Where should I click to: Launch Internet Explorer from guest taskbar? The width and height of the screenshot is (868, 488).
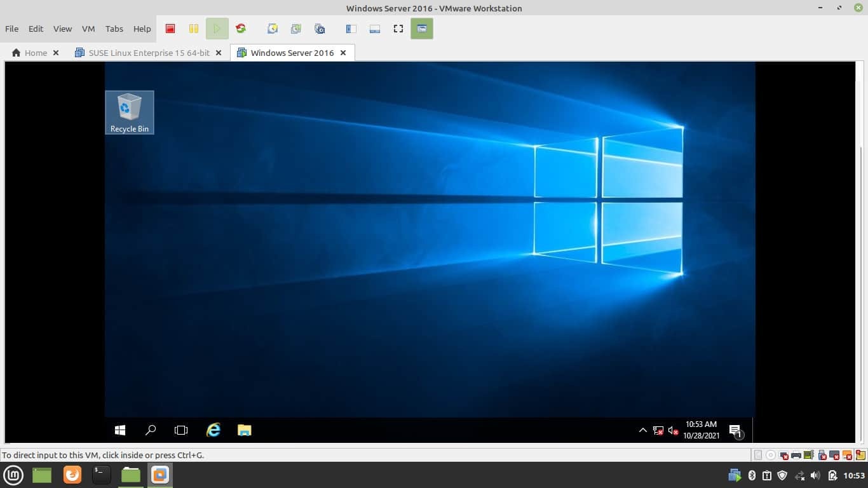(x=214, y=430)
